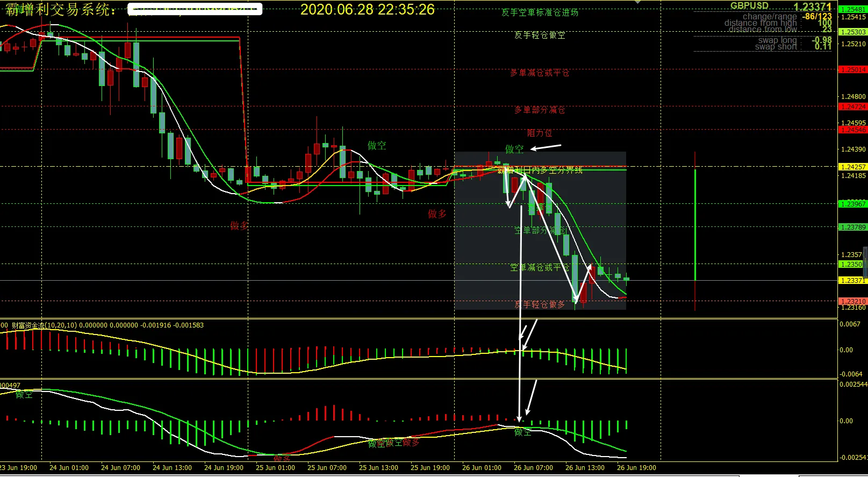Screen dimensions: 868x477
Task: Click the 空单减仓或平仓 level label
Action: coord(540,267)
